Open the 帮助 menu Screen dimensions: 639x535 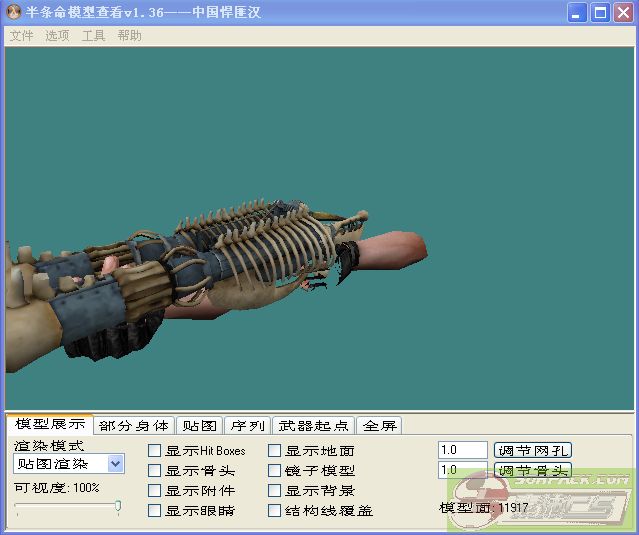129,35
